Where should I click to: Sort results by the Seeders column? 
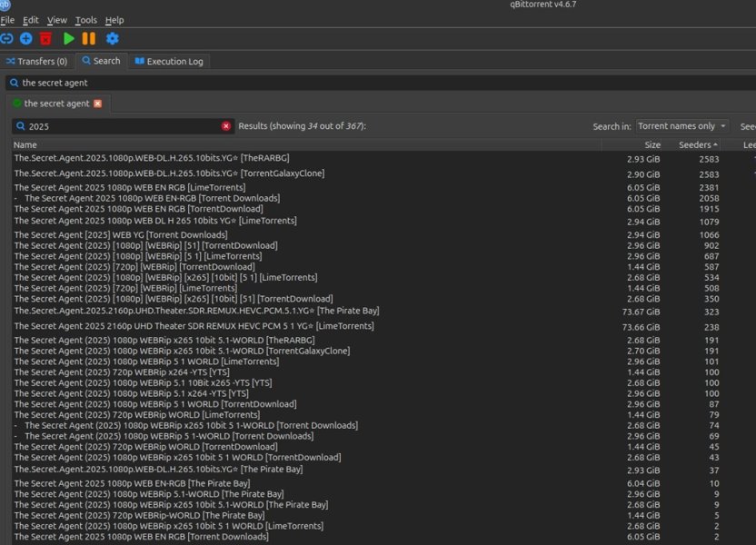[697, 144]
